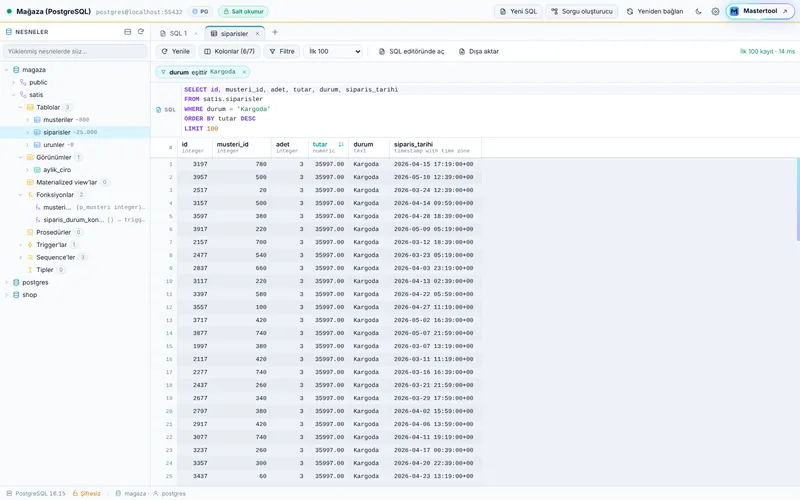Viewport: 800px width, 500px height.
Task: Click the sort arrow on tutar column
Action: 341,144
